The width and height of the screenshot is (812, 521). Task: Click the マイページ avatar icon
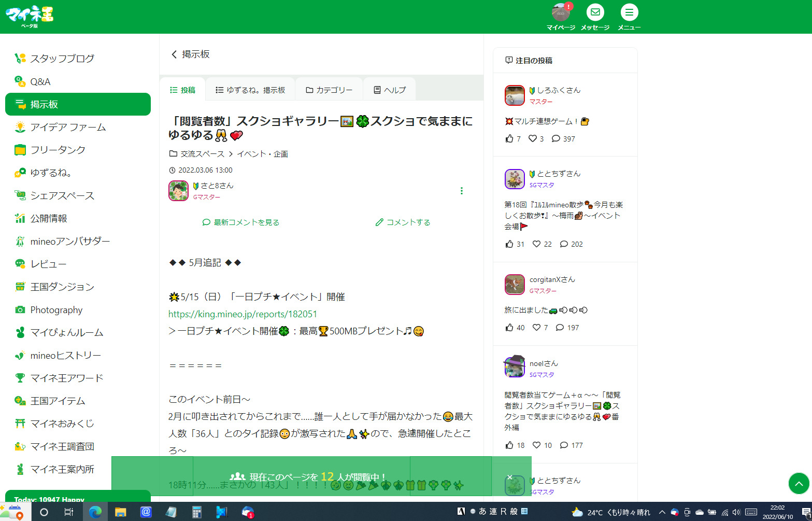pos(561,12)
